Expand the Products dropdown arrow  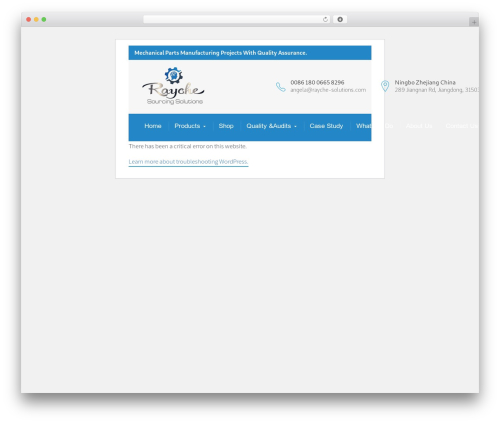coord(204,126)
